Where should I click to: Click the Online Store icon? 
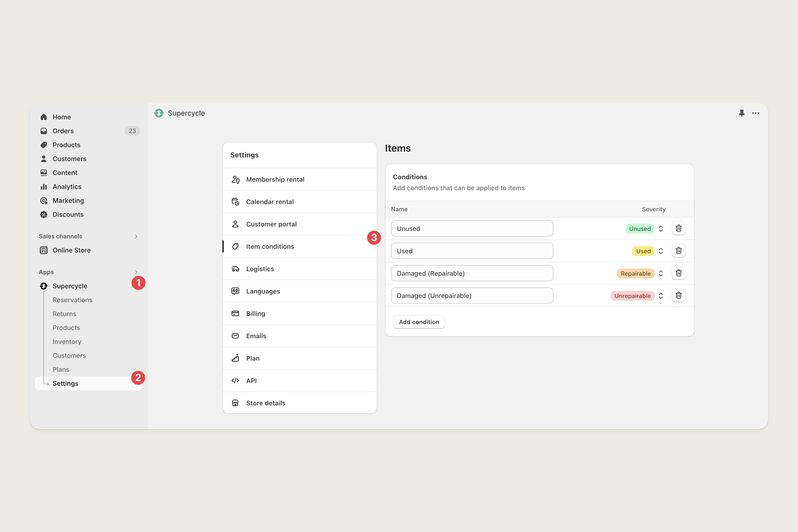point(44,250)
